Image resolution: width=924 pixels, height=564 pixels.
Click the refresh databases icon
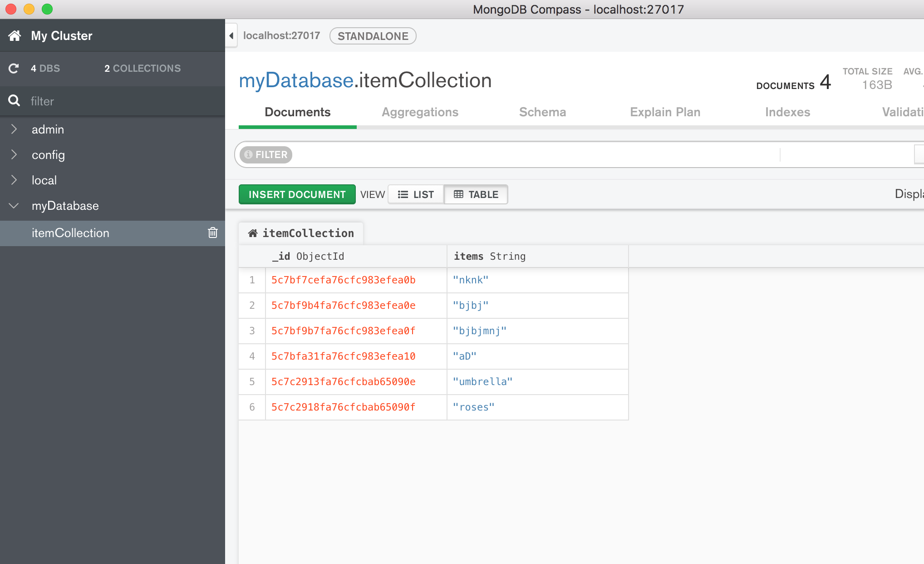(x=14, y=68)
